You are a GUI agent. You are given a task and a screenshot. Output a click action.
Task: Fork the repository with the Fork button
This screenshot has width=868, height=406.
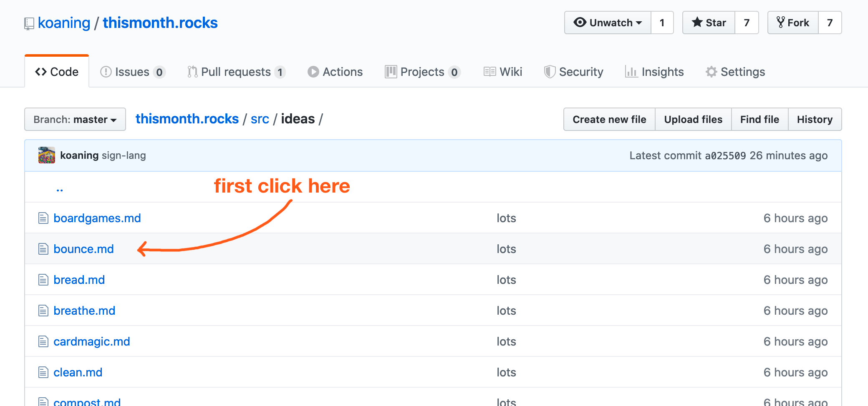pos(793,23)
